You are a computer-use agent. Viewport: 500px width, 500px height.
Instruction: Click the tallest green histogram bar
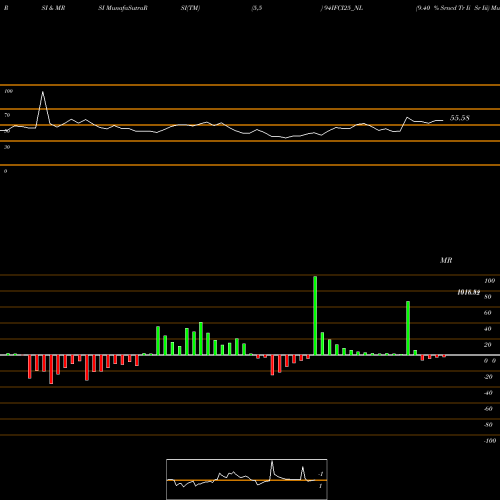pos(315,316)
